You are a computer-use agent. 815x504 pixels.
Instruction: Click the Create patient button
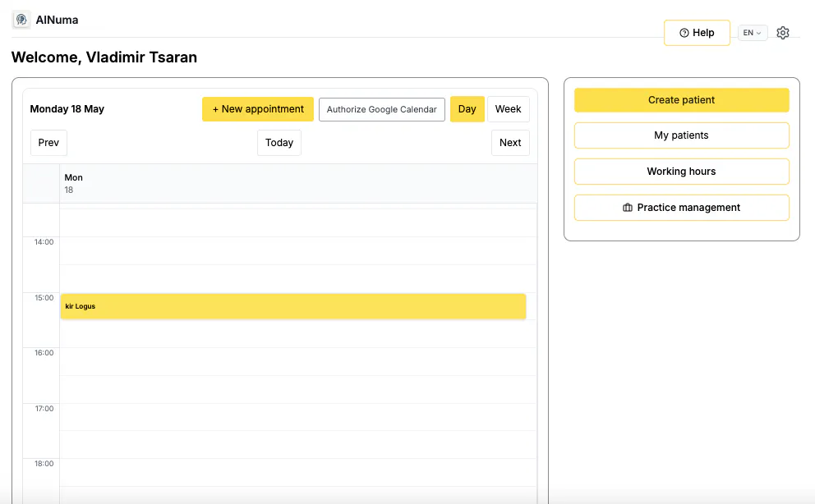[681, 100]
